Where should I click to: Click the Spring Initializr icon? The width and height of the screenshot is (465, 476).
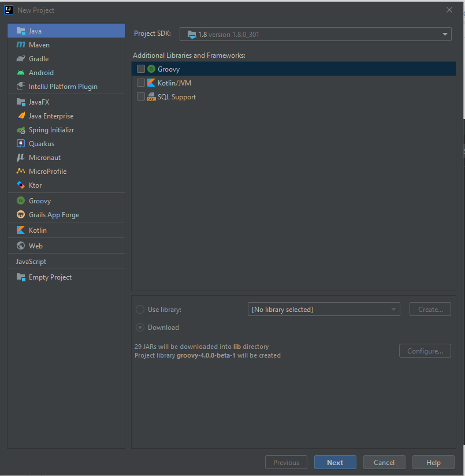21,130
